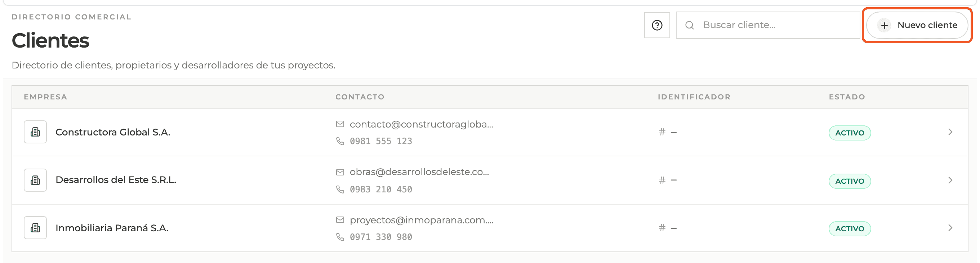Click the Nuevo cliente button
980x263 pixels.
(917, 26)
